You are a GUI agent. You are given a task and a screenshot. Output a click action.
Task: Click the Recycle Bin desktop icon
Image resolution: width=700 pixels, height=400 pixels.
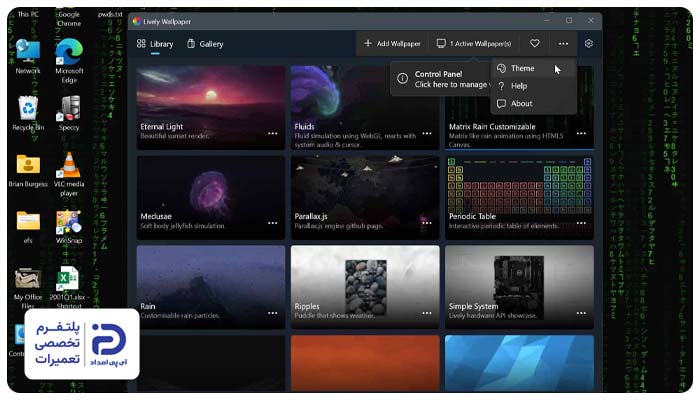[x=28, y=112]
